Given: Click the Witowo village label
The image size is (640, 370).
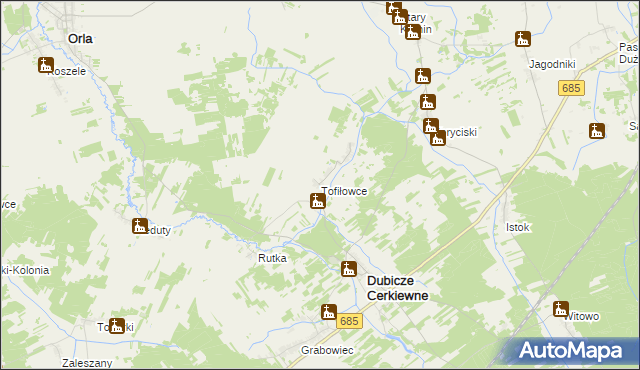Looking at the screenshot, I should (x=582, y=316).
